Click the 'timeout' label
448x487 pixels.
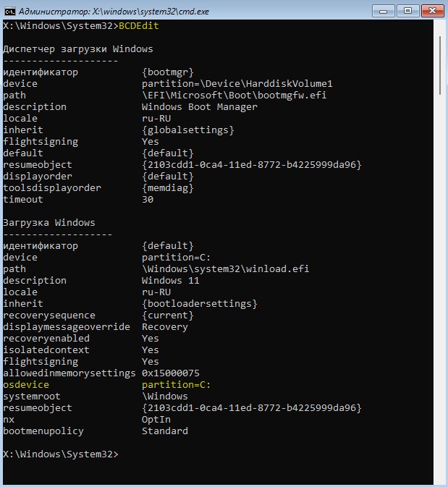point(23,200)
